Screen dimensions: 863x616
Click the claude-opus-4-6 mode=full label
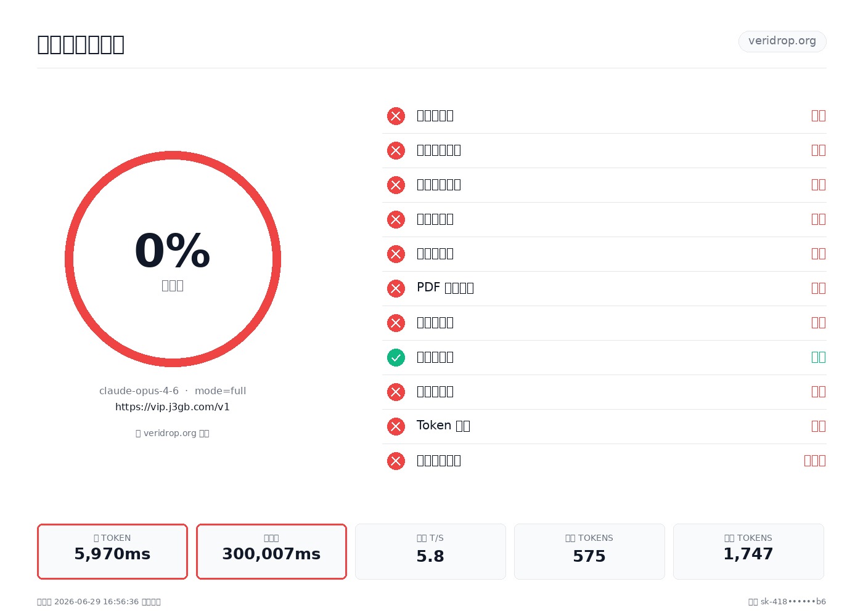coord(173,391)
